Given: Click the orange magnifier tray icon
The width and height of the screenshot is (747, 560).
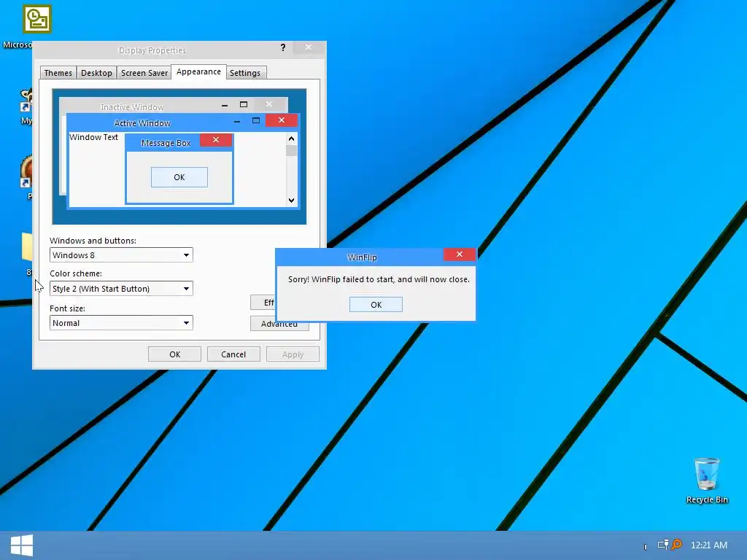Looking at the screenshot, I should coord(676,544).
